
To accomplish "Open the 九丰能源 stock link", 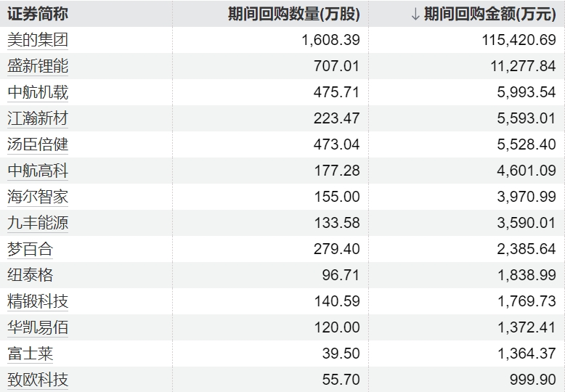I will [x=38, y=223].
